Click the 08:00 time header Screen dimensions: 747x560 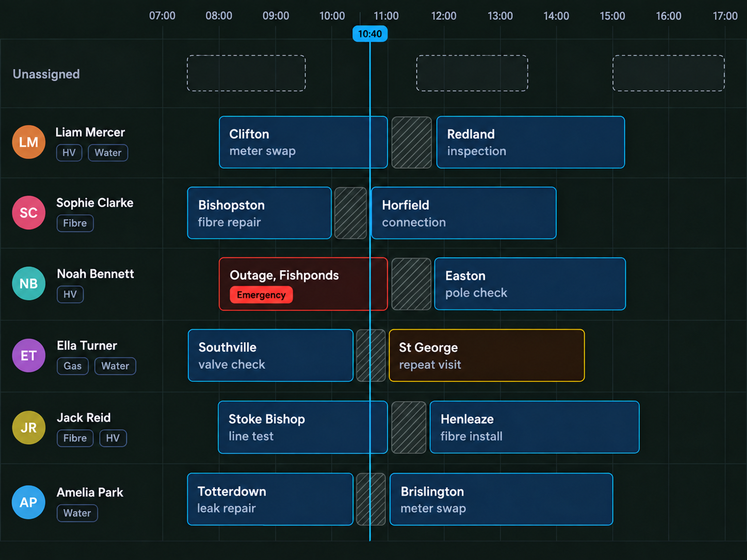pos(219,16)
